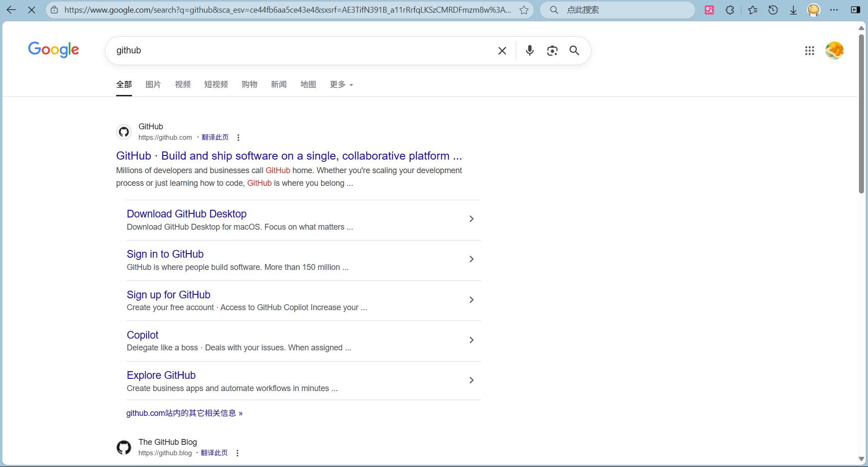Viewport: 868px width, 467px height.
Task: Expand Copilot sitelink chevron
Action: coord(472,340)
